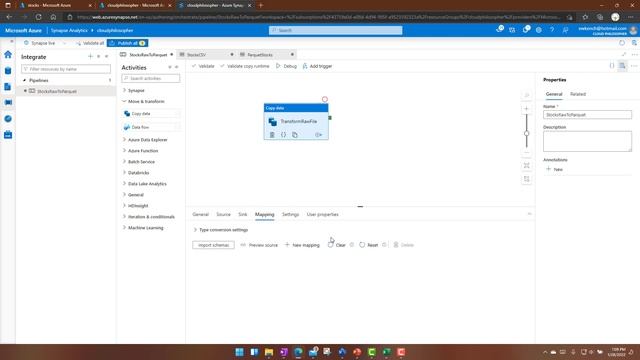Click the auto-align canvas icon
The image size is (640, 360).
point(527,179)
